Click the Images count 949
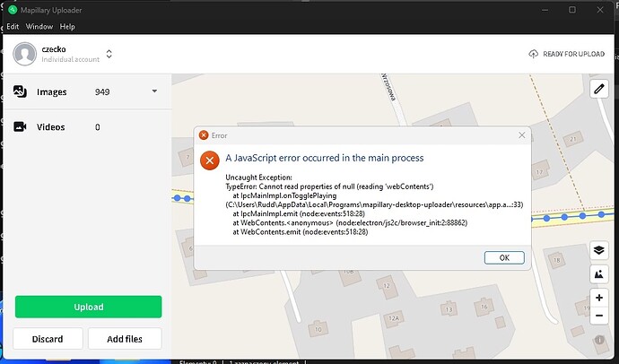 point(102,91)
